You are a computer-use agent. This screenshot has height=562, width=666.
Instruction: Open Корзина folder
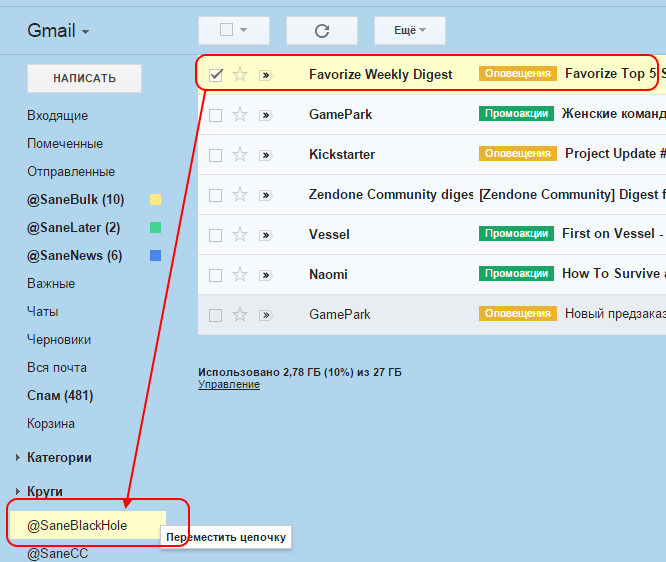pos(51,424)
